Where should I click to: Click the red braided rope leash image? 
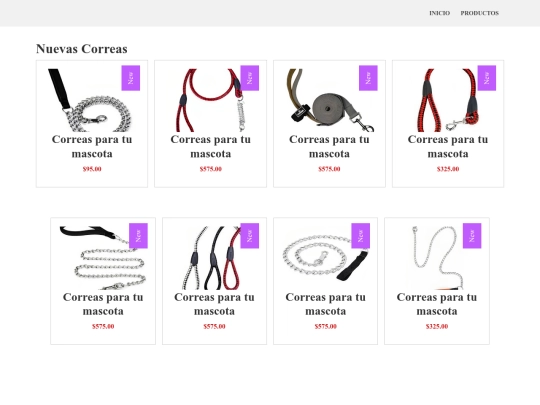click(x=448, y=100)
